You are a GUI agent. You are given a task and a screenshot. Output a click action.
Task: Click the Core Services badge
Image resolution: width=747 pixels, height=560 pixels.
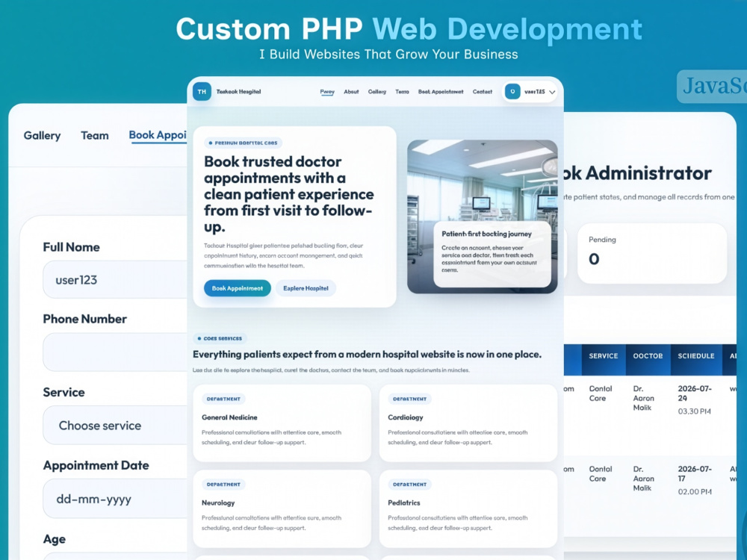pos(220,338)
